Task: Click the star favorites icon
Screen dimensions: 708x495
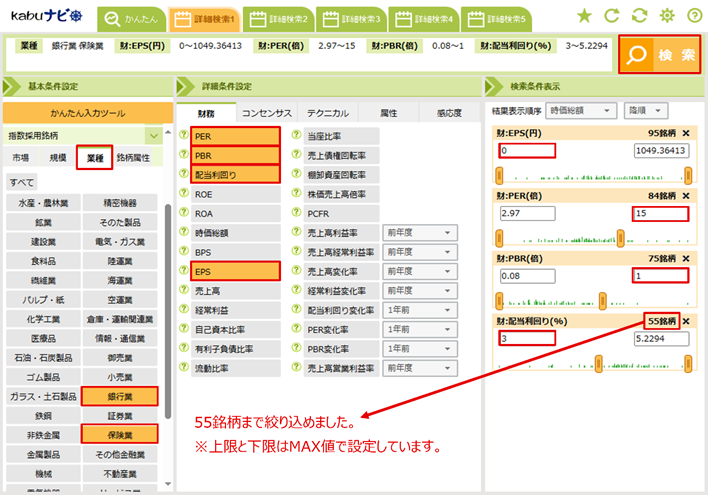Action: (585, 16)
